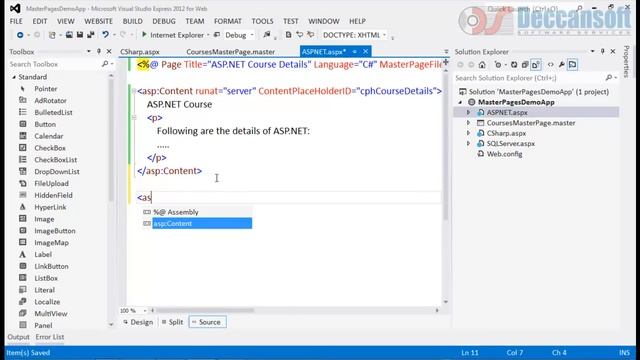The image size is (640, 360).
Task: Click the Refresh icon in Solution Explorer
Action: [514, 64]
